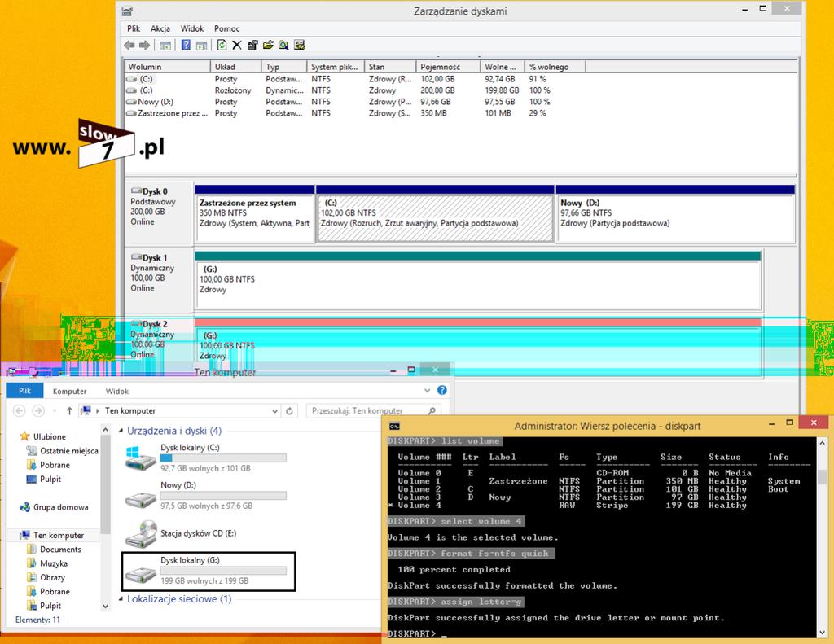Sort by the Stan column header
Viewport: 834px width, 644px height.
pyautogui.click(x=390, y=67)
